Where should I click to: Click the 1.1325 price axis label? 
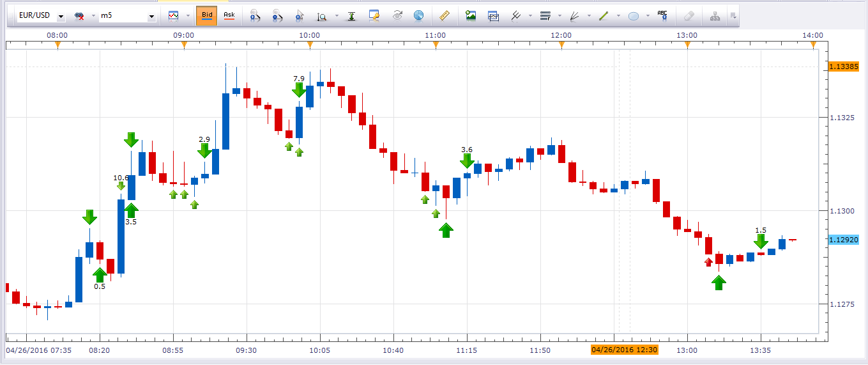point(842,118)
